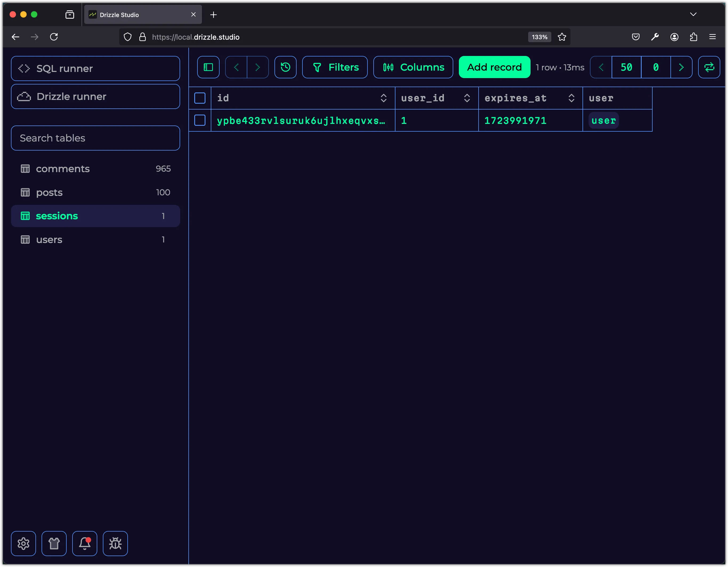Screen dimensions: 728x567
Task: Toggle the select-all rows checkbox
Action: point(200,98)
